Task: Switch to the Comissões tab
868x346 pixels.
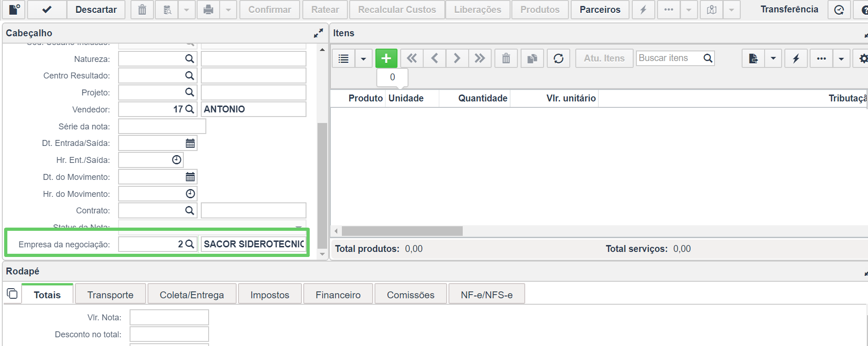Action: pos(411,295)
